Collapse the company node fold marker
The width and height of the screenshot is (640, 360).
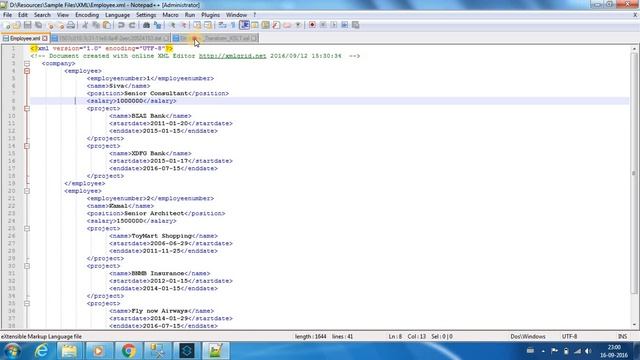pos(27,64)
